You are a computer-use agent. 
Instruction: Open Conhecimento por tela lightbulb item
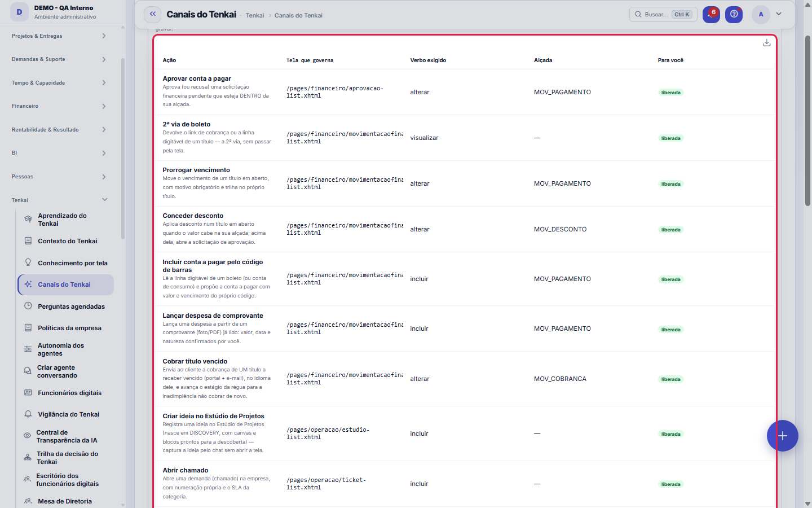coord(65,262)
